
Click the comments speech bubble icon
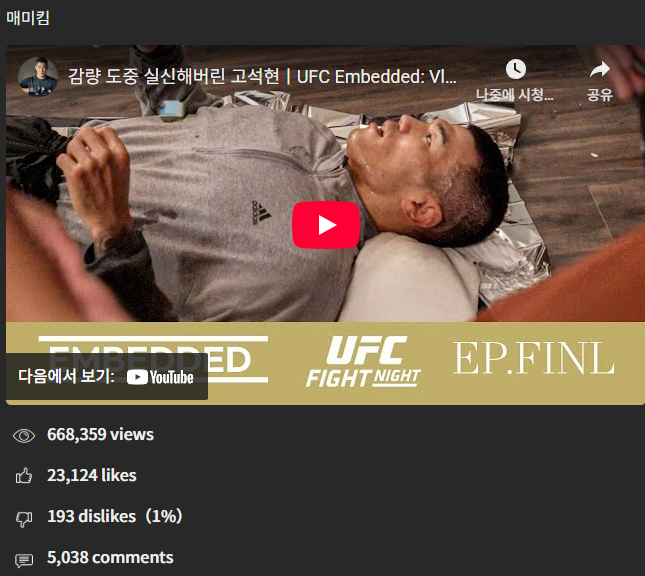click(24, 560)
